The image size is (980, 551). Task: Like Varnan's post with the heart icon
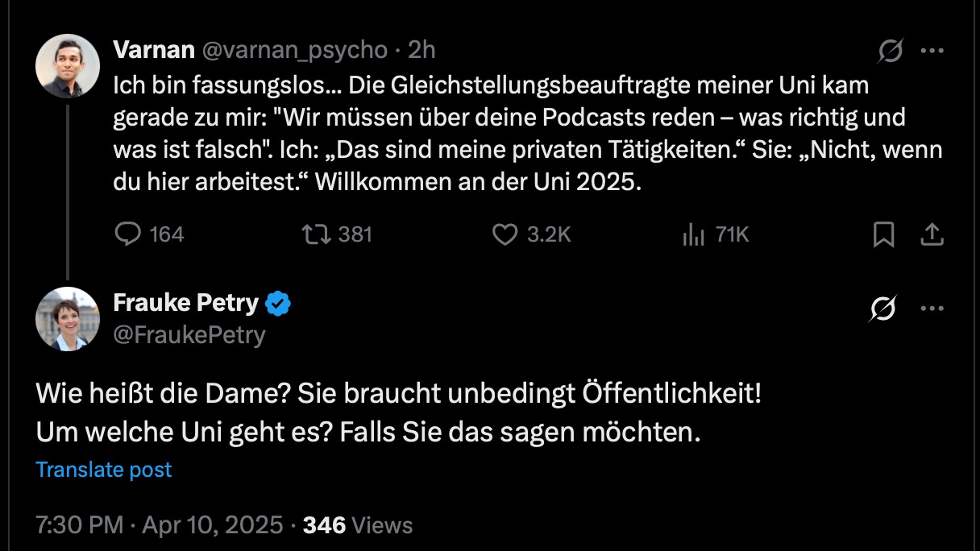click(x=505, y=234)
